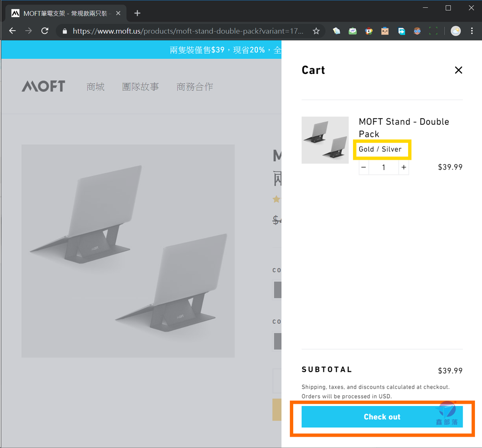
Task: Reload the current page
Action: pos(45,31)
